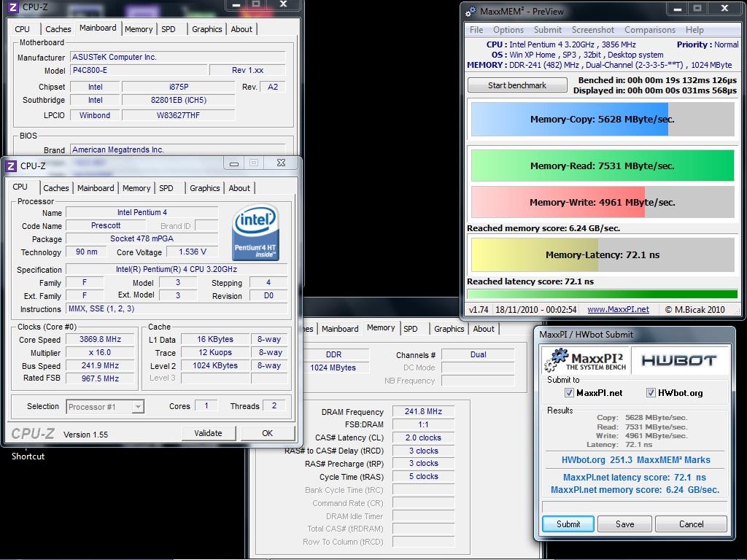Click the Intel Pentium 4 HT logo
747x560 pixels.
coord(255,232)
